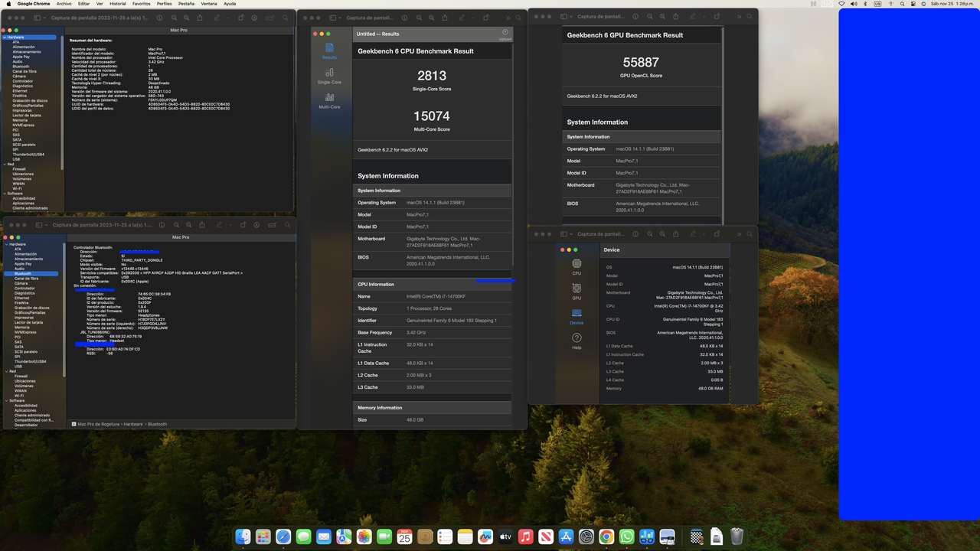Click the GPU OpenCL score 55887
Screen dimensions: 980x551
click(x=641, y=62)
